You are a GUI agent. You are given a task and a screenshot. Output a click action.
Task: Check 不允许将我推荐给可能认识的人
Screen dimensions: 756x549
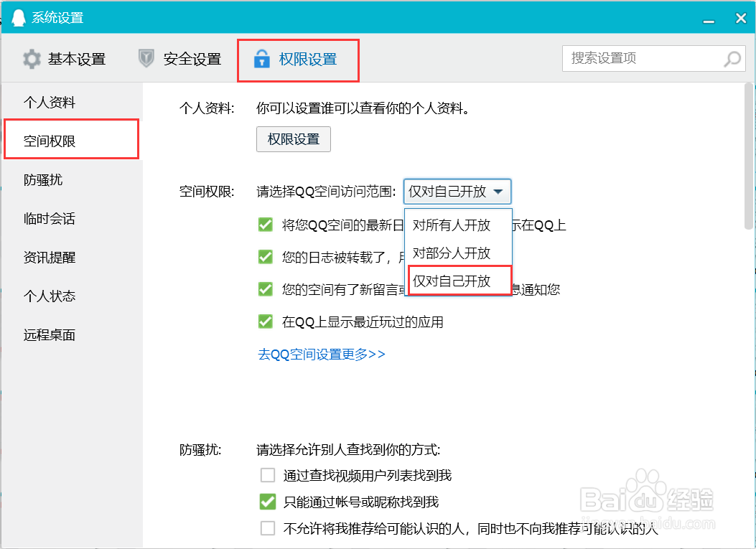click(268, 529)
